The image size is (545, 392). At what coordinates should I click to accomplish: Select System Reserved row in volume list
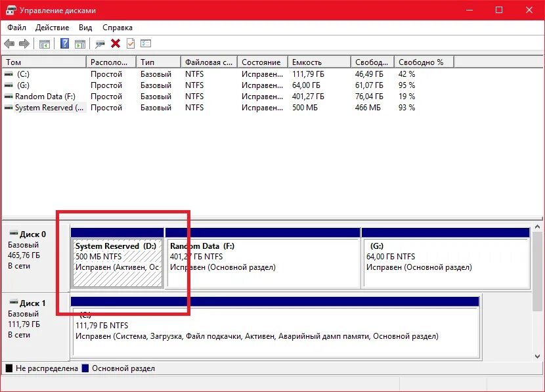click(x=49, y=108)
